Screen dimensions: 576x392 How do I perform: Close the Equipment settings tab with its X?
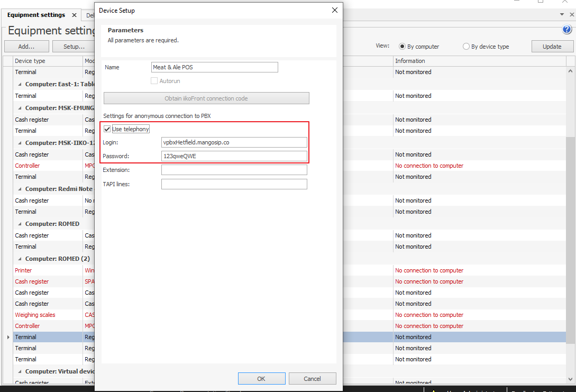coord(74,15)
